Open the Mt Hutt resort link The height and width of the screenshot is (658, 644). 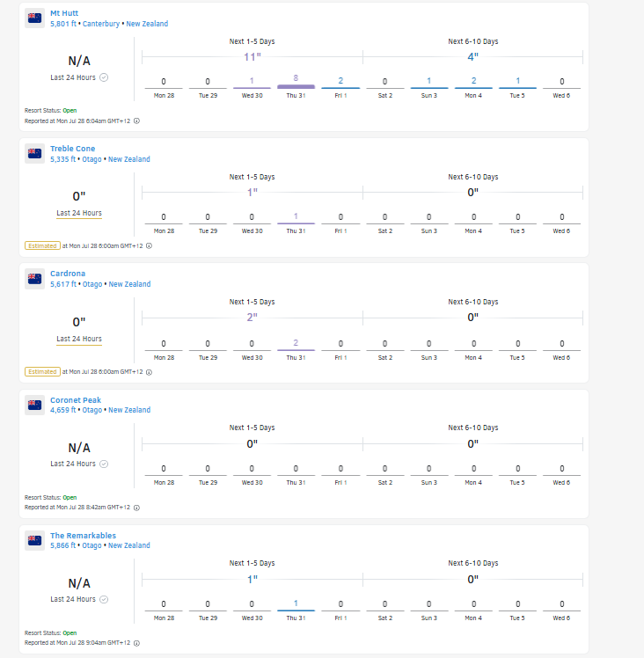pos(64,13)
